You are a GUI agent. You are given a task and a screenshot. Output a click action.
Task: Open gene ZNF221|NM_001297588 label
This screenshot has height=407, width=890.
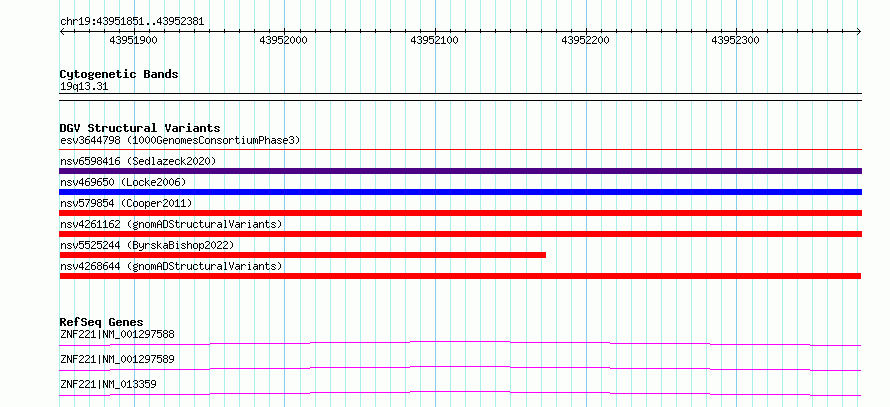click(x=117, y=334)
